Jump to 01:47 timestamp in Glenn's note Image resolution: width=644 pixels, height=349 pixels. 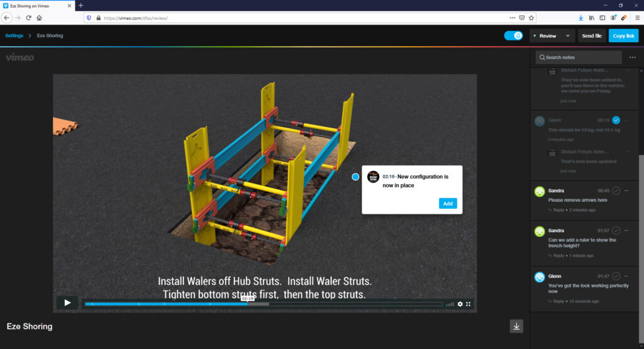[603, 276]
